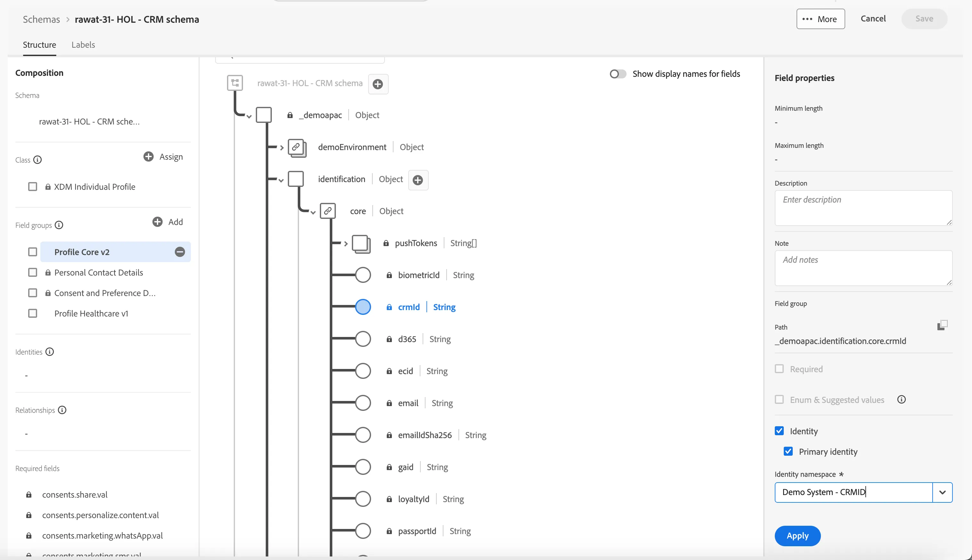972x560 pixels.
Task: Check the Consent and Preference D... checkbox
Action: click(x=33, y=293)
